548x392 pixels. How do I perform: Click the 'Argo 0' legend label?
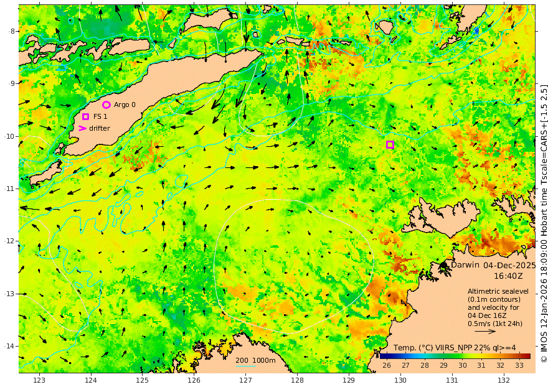125,105
